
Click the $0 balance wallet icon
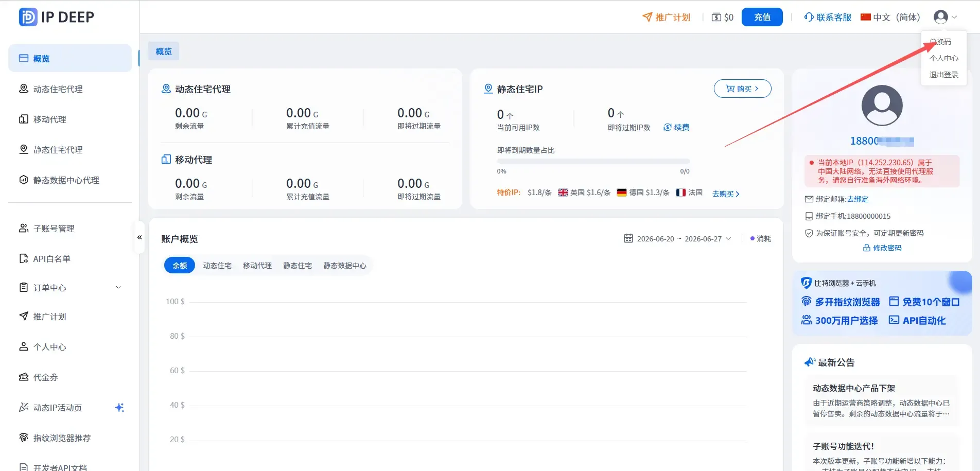716,17
